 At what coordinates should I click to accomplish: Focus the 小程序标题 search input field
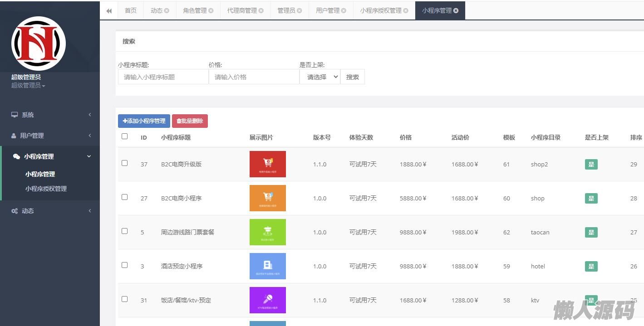(163, 77)
